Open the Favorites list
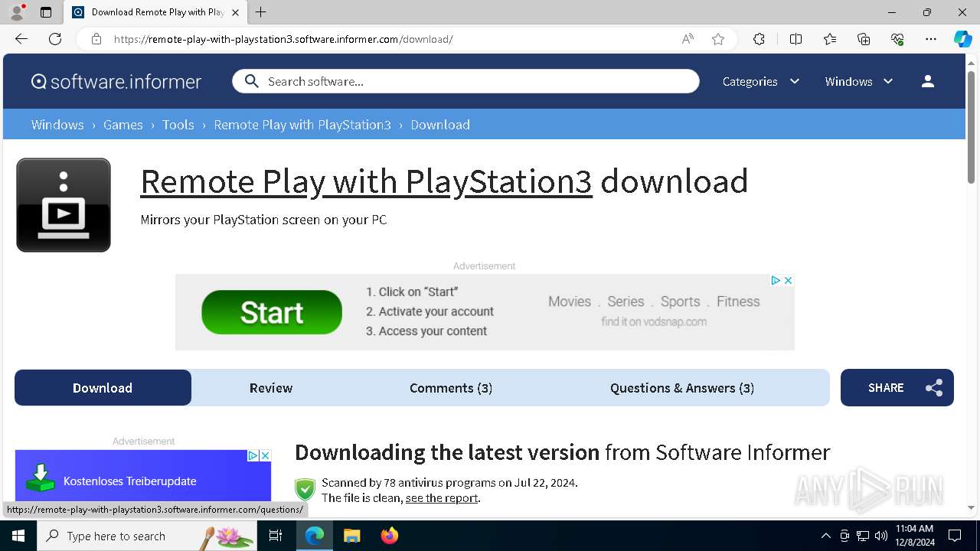Screen dimensions: 980x551 click(x=830, y=39)
